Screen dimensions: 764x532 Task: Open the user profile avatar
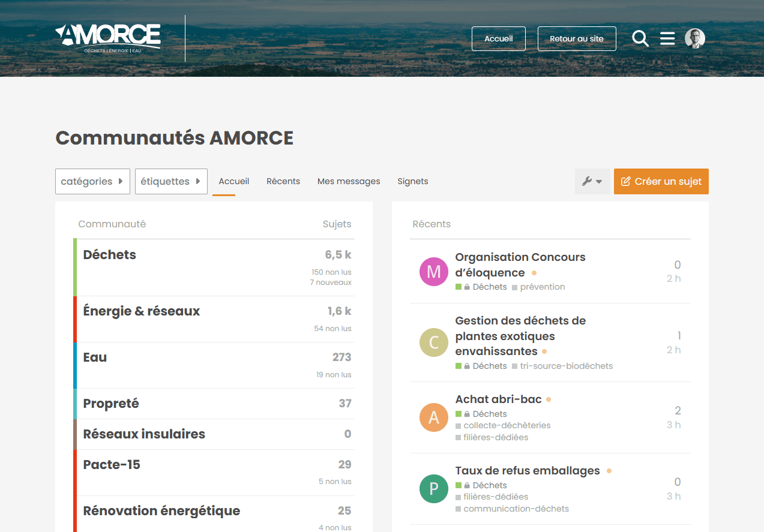pyautogui.click(x=695, y=38)
